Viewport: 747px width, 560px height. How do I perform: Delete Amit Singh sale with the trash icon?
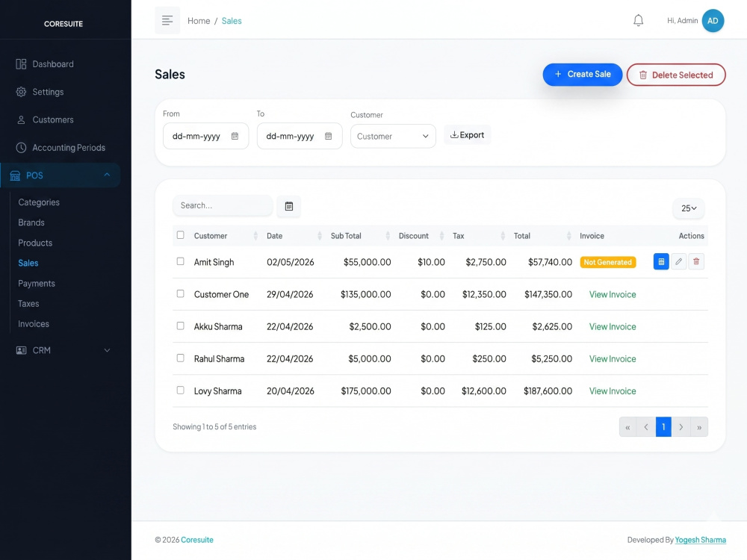point(696,261)
